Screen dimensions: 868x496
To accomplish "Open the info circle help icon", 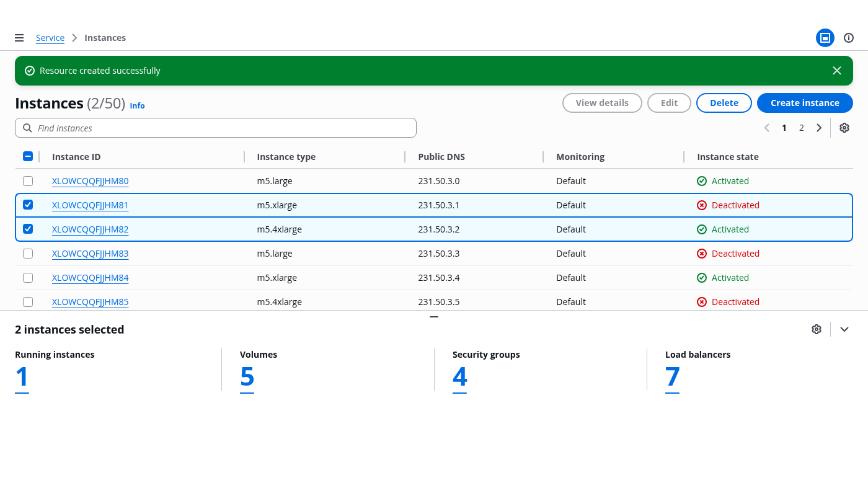I will [849, 38].
